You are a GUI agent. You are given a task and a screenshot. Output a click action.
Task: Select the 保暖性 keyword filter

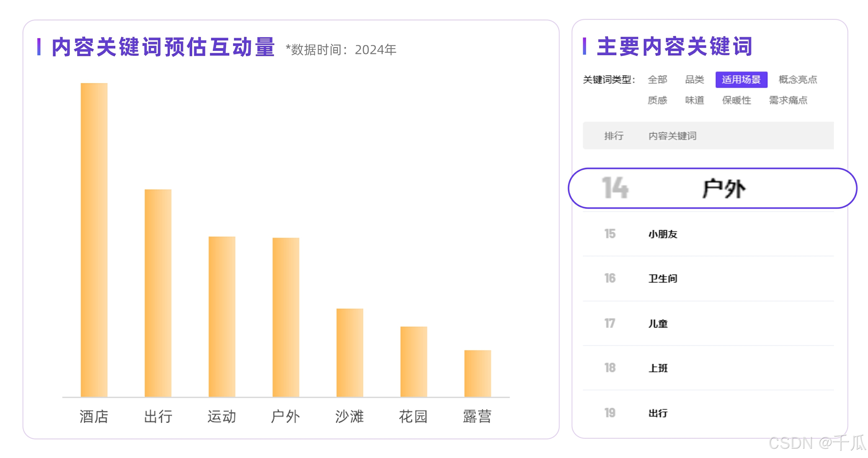point(736,100)
